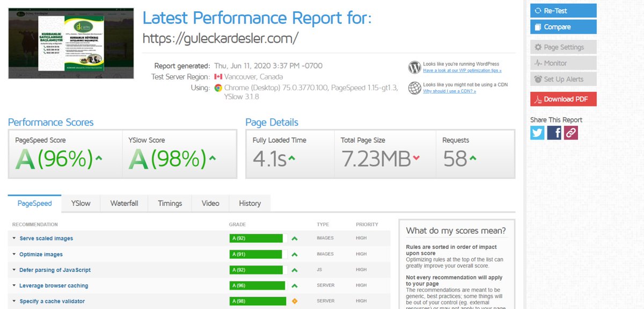Click the 'Share This Report' label
The image size is (644, 309).
[x=556, y=120]
